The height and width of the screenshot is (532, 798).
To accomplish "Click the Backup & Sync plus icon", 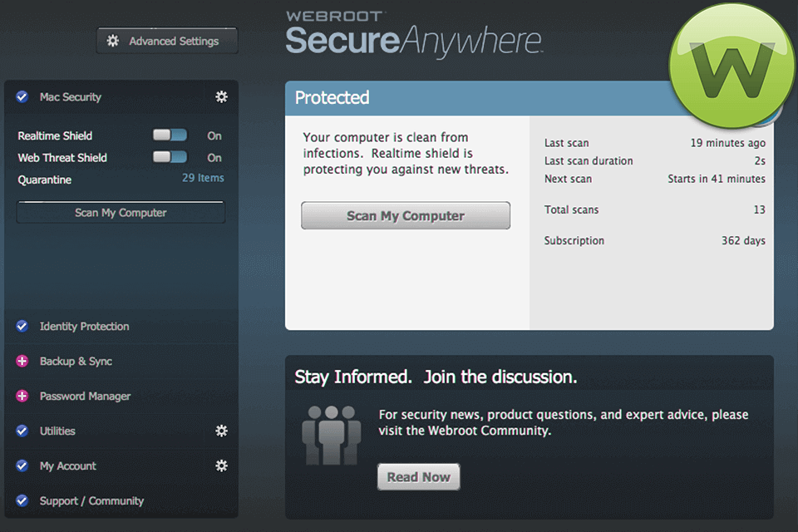I will tap(22, 361).
